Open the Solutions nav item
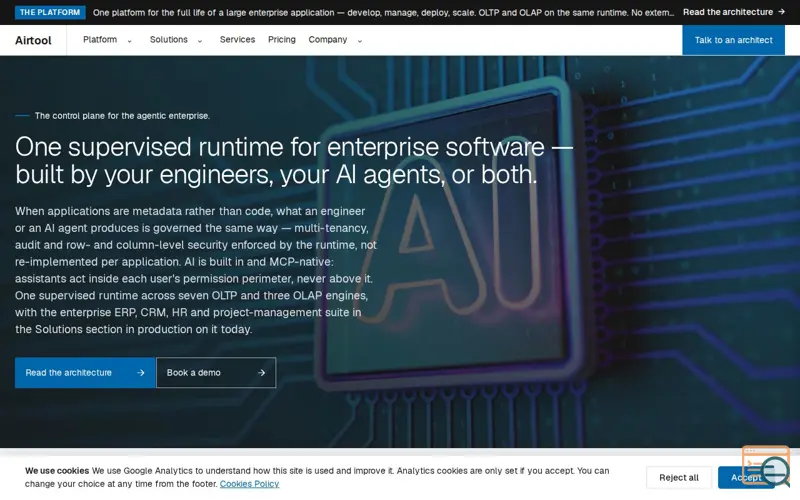The image size is (800, 500). pos(169,40)
